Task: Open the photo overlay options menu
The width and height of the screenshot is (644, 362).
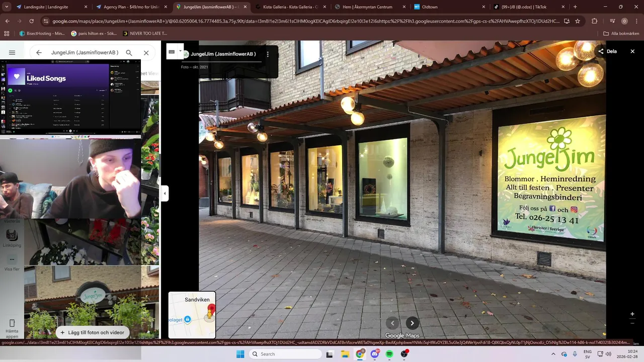Action: 268,54
